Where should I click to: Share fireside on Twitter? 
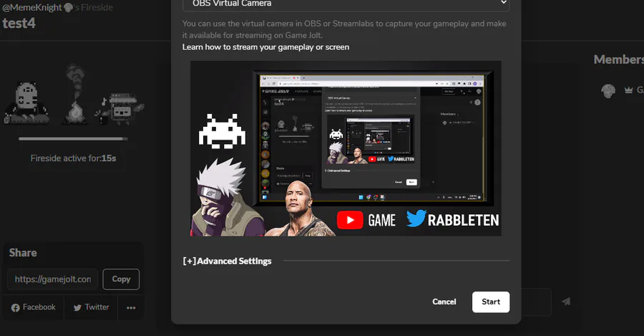click(x=91, y=307)
